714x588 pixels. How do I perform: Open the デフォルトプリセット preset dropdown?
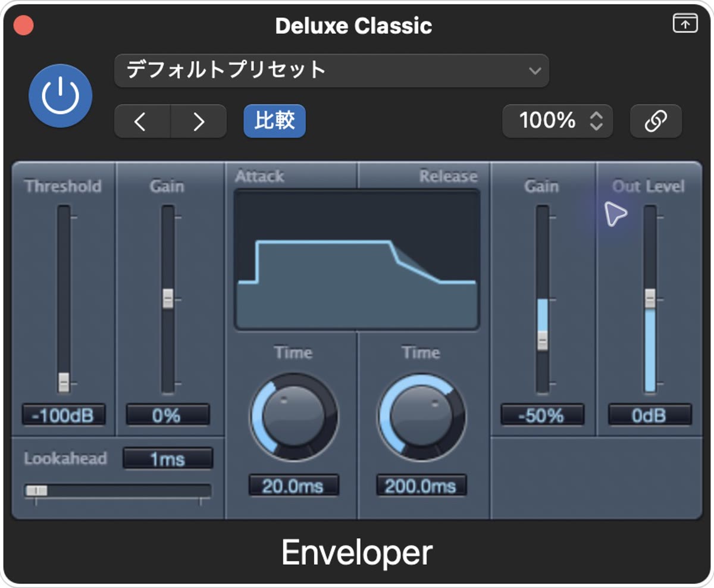(331, 70)
